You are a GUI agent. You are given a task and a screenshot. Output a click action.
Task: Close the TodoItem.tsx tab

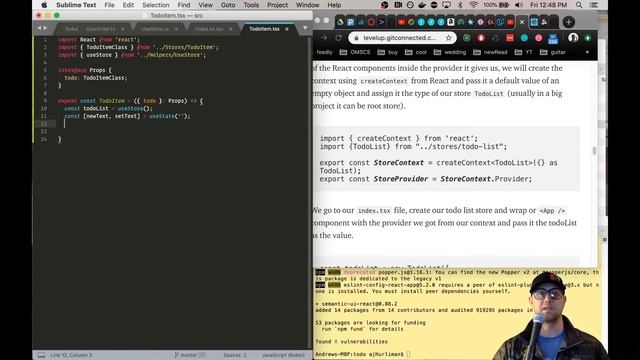click(x=287, y=29)
